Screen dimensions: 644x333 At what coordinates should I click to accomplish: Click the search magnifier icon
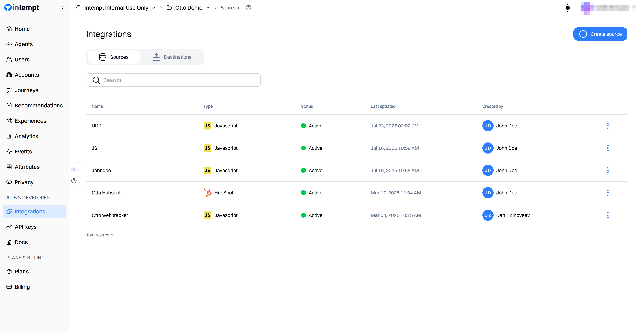pyautogui.click(x=96, y=80)
